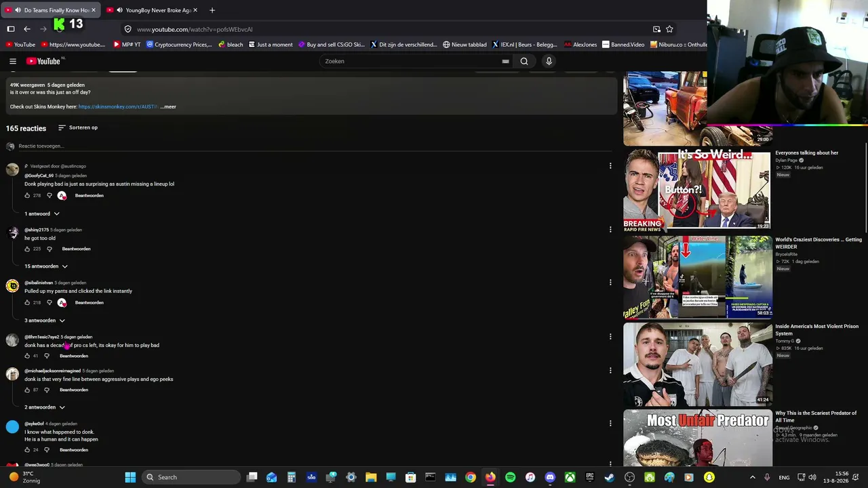Expand '3 antwoorden' replies
Viewport: 868px width, 488px height.
pyautogui.click(x=45, y=320)
